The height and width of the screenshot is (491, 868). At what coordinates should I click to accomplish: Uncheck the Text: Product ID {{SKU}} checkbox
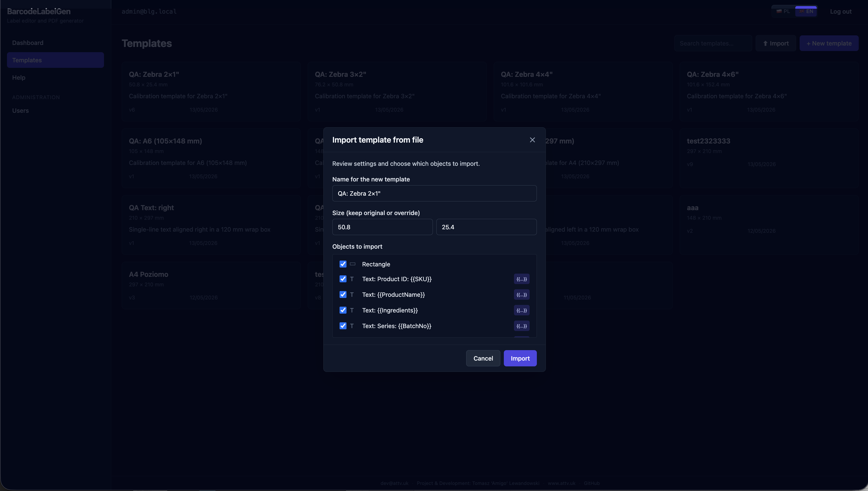coord(343,279)
